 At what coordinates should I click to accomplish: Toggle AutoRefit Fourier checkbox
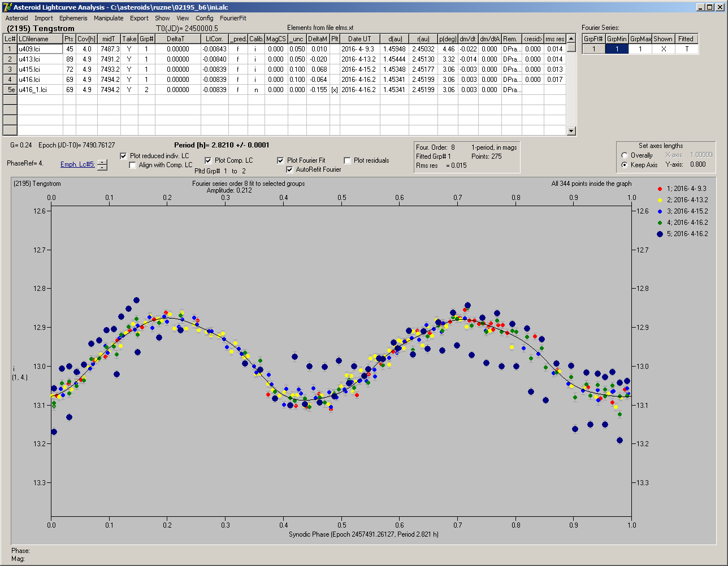click(x=290, y=169)
